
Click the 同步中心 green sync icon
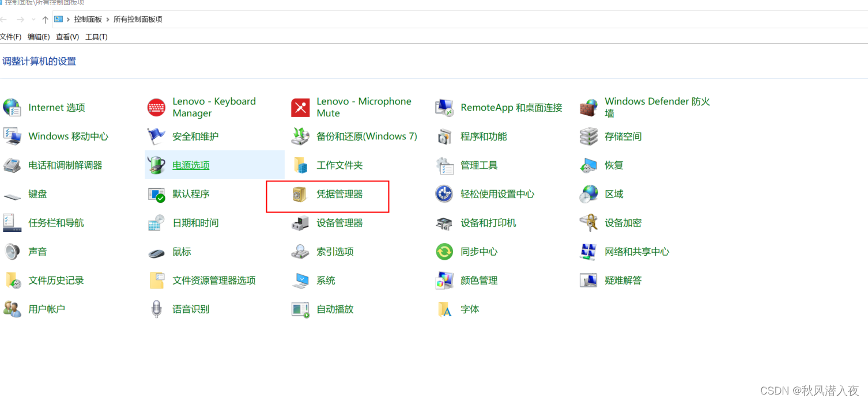(444, 251)
